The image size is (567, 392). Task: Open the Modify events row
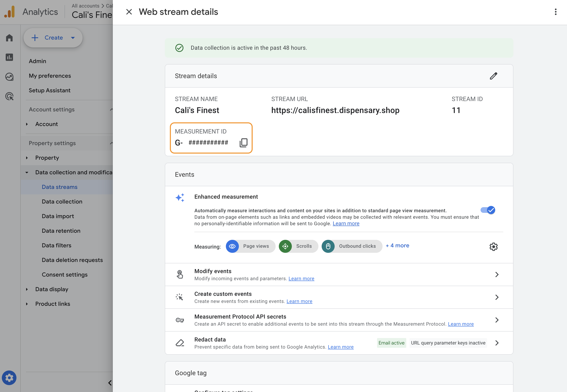(x=339, y=275)
